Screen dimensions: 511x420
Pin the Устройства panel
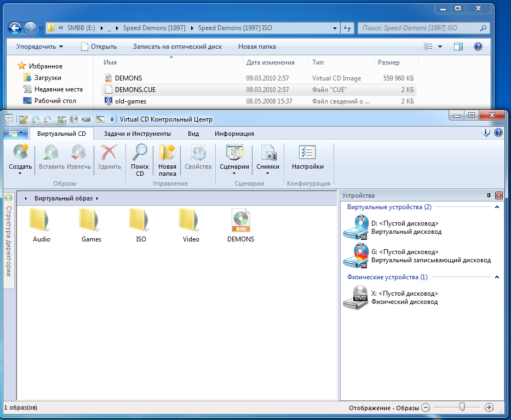489,195
